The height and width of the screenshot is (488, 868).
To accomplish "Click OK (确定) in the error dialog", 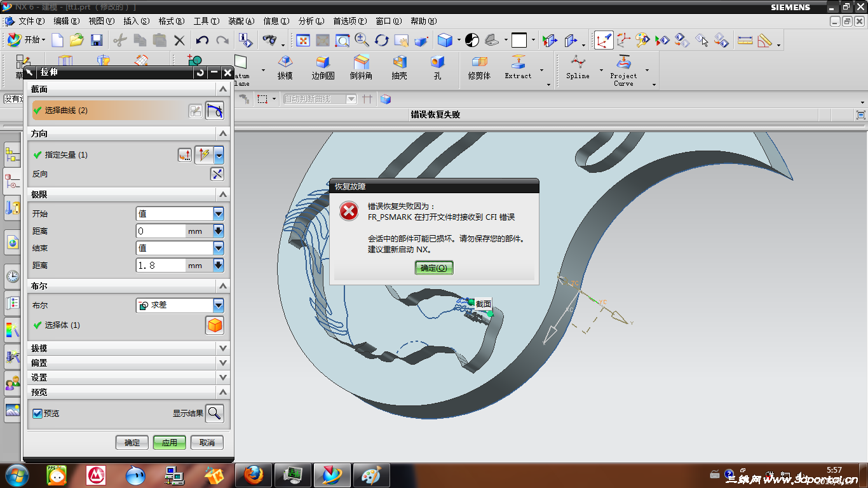I will click(x=434, y=268).
